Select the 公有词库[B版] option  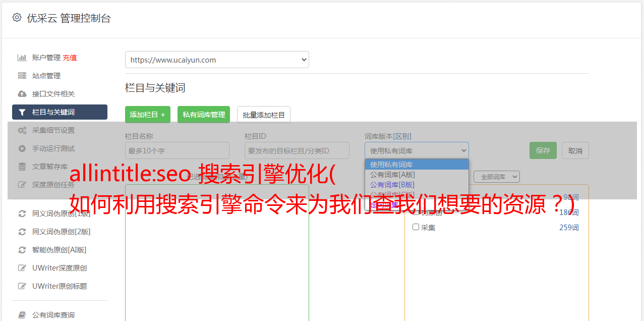coord(417,184)
